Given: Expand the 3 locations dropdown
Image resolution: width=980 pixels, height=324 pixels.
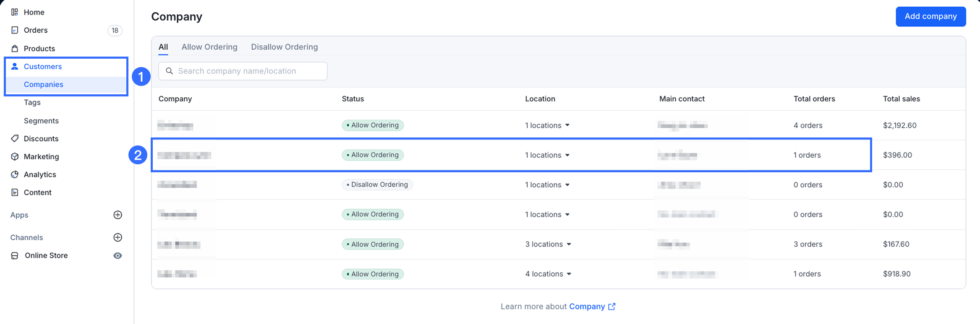Looking at the screenshot, I should pyautogui.click(x=569, y=244).
